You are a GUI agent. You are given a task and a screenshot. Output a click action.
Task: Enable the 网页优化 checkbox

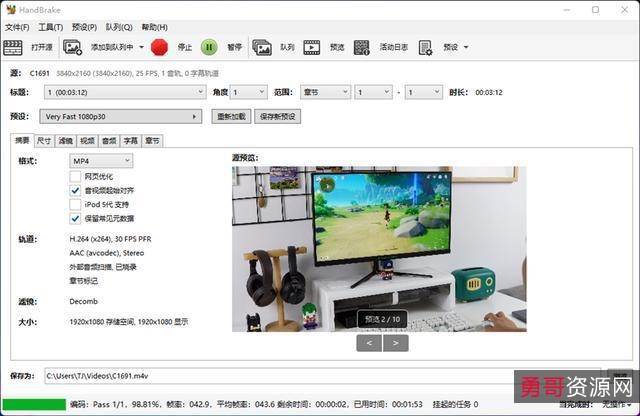(x=75, y=176)
